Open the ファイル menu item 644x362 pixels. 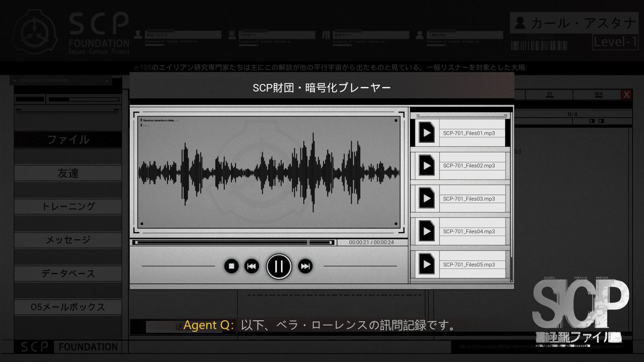tap(68, 140)
